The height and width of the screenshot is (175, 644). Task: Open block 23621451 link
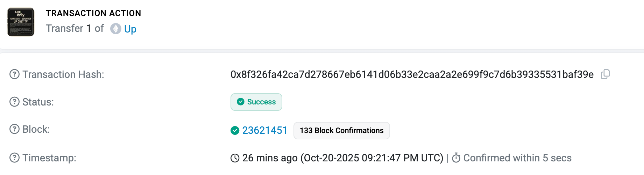(264, 131)
